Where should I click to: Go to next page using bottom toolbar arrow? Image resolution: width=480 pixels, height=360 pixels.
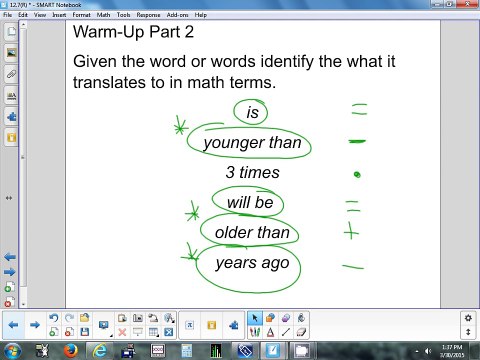pos(35,325)
